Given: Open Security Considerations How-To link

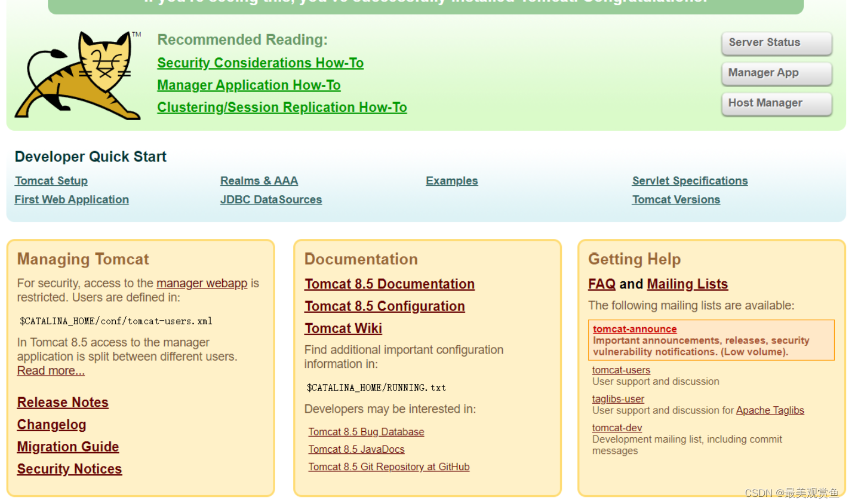Looking at the screenshot, I should point(260,63).
